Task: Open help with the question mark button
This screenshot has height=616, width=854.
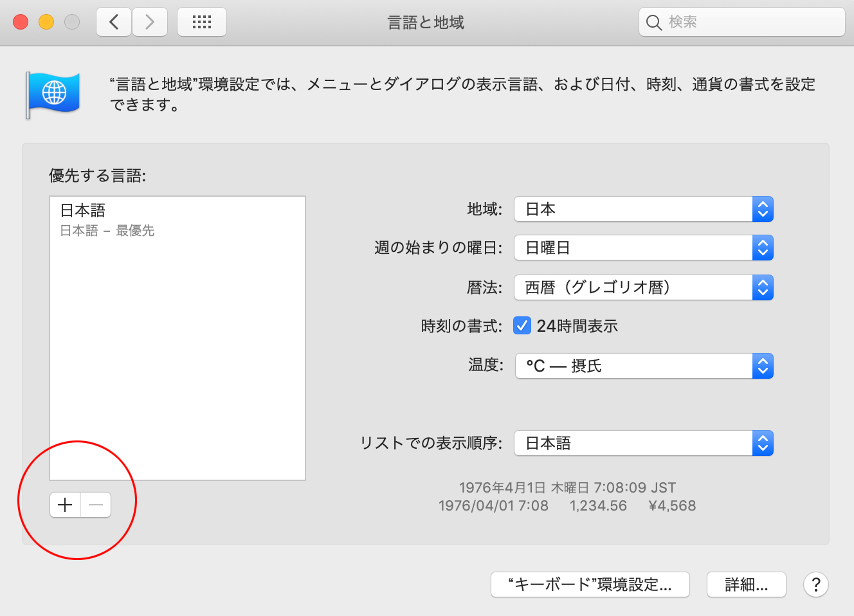Action: tap(815, 584)
